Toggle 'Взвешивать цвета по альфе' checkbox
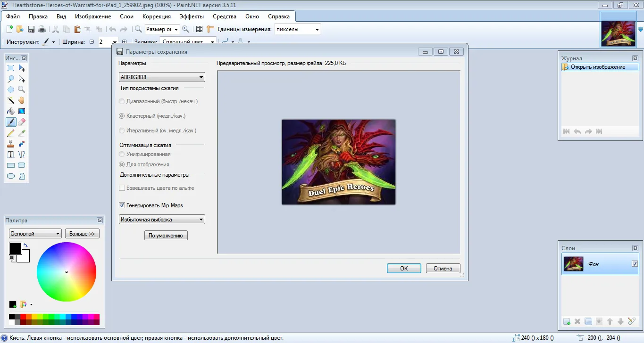Viewport: 644px width, 343px height. tap(122, 188)
